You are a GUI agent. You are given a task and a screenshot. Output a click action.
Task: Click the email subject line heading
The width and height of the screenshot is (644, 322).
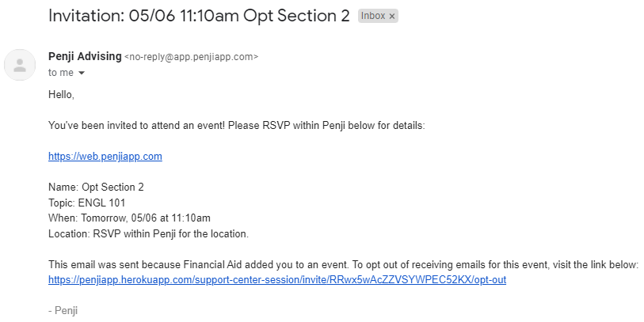click(x=199, y=16)
